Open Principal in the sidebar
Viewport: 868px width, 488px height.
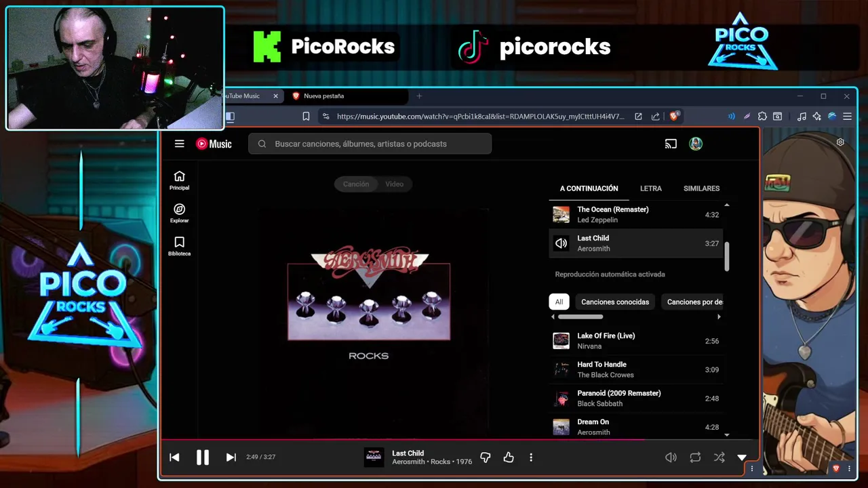[179, 181]
